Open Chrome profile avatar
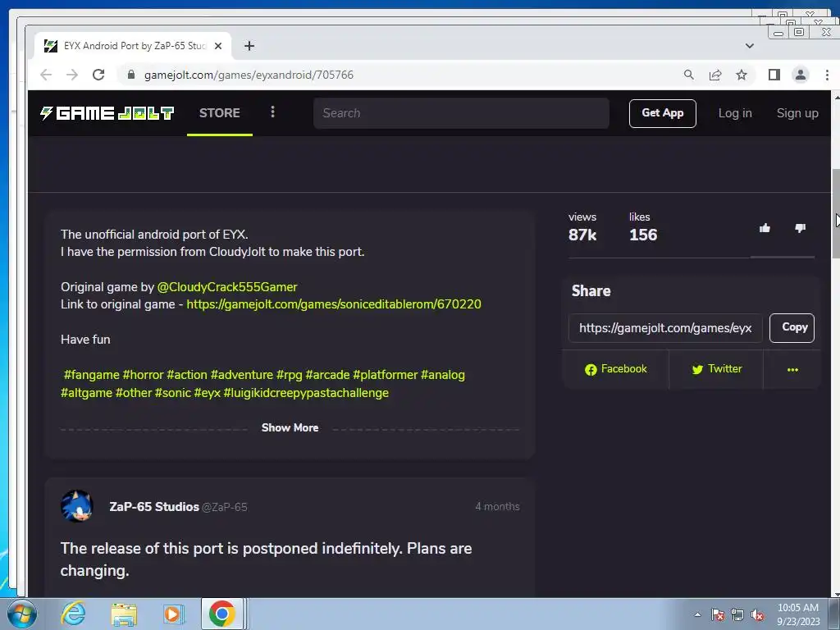Viewport: 840px width, 630px height. (x=801, y=75)
